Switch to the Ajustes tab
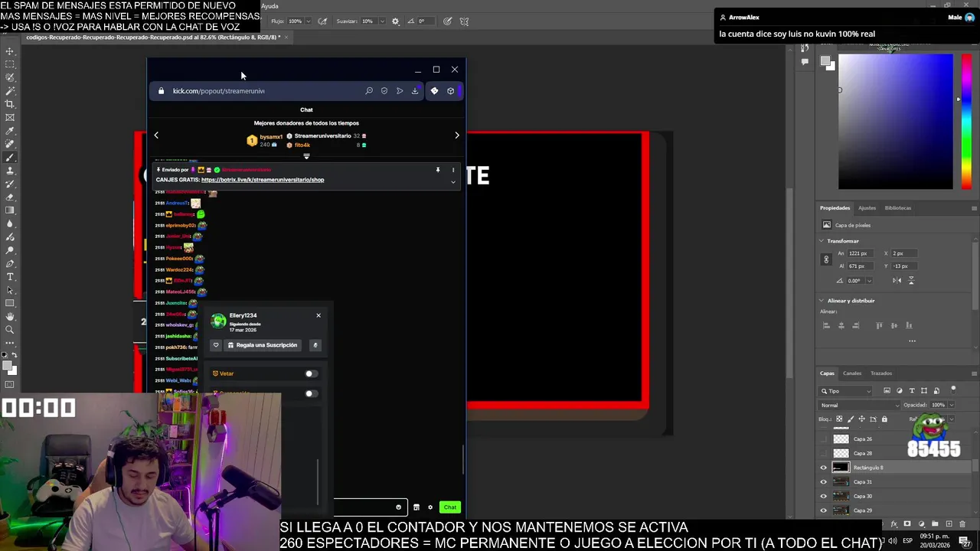980x551 pixels. [867, 208]
